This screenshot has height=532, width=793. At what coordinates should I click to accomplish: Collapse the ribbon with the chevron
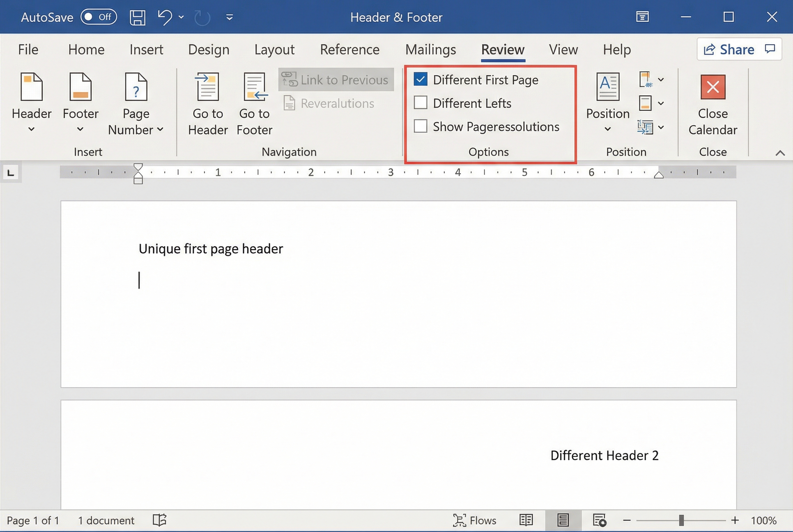click(x=780, y=153)
